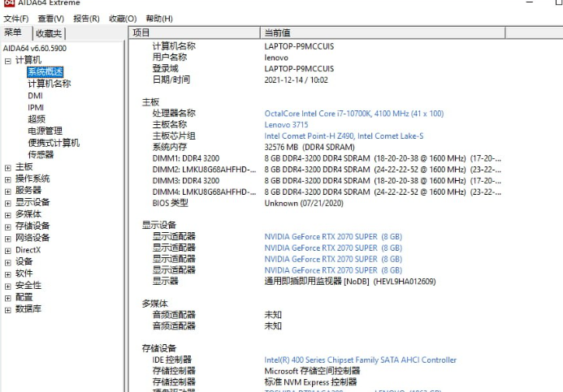The image size is (563, 392).
Task: Open the 查看(V) menu
Action: pyautogui.click(x=51, y=19)
